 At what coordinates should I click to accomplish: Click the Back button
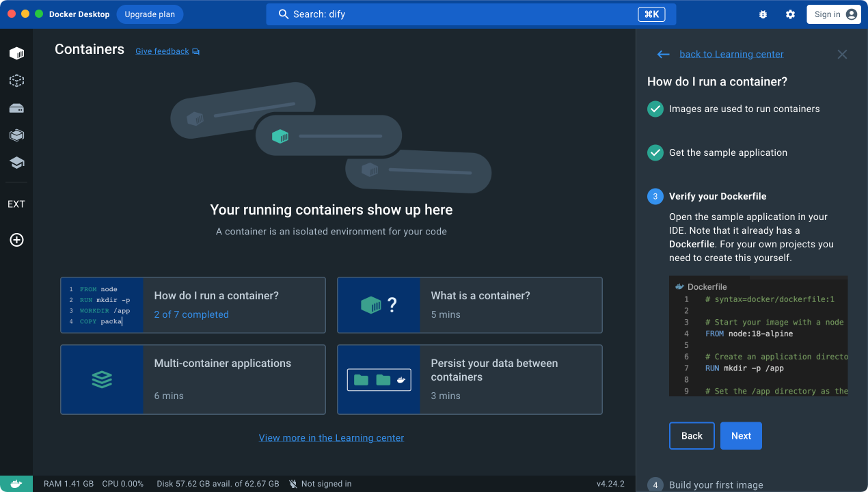pos(692,436)
